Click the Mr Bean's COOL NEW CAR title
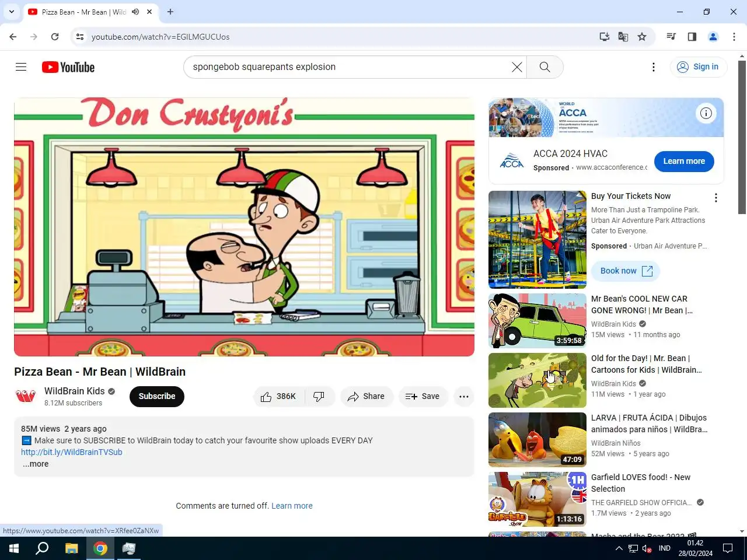 642,304
